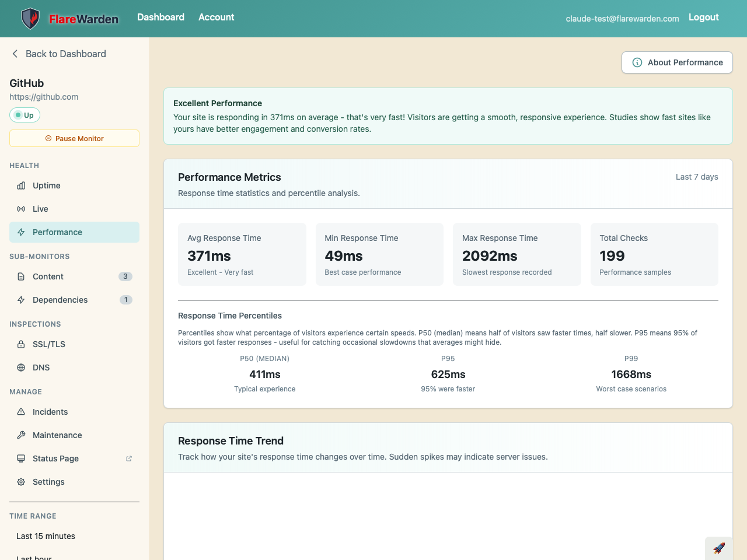Open the Content sub-monitor with 3 items
The height and width of the screenshot is (560, 747).
[48, 276]
